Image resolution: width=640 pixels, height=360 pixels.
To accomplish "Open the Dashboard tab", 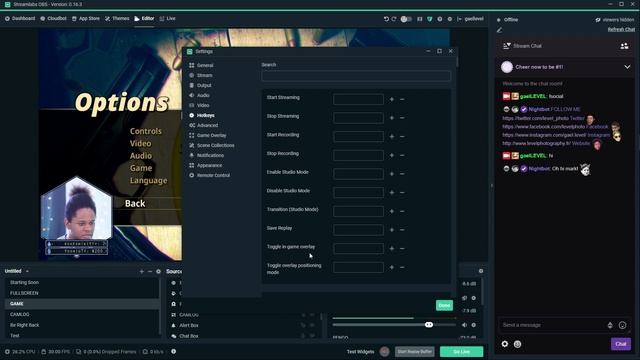I will coord(20,18).
